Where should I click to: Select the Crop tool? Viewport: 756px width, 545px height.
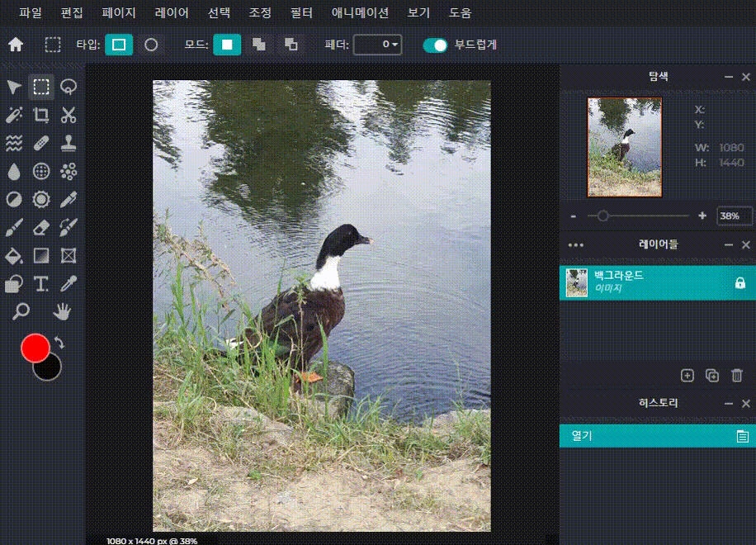click(x=41, y=115)
